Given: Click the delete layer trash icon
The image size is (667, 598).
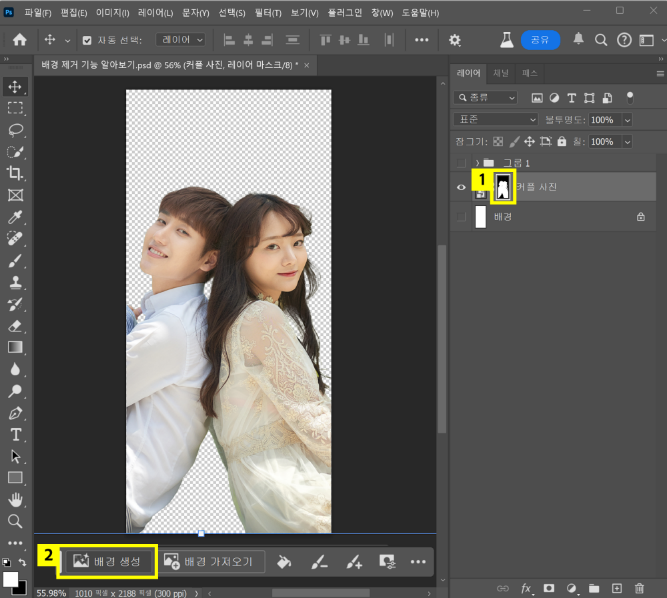Looking at the screenshot, I should (639, 588).
